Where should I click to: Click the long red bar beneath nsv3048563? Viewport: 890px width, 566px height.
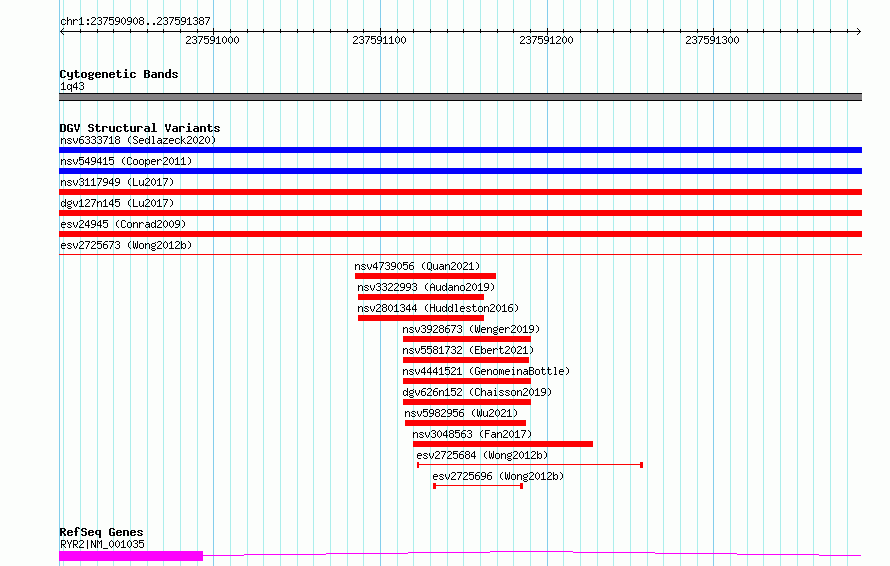pyautogui.click(x=503, y=444)
